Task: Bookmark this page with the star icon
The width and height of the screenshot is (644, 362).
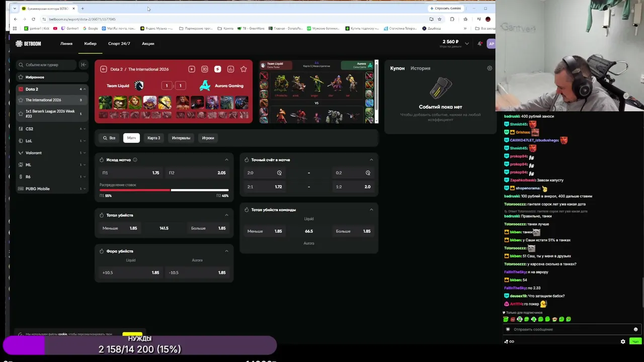Action: (439, 19)
